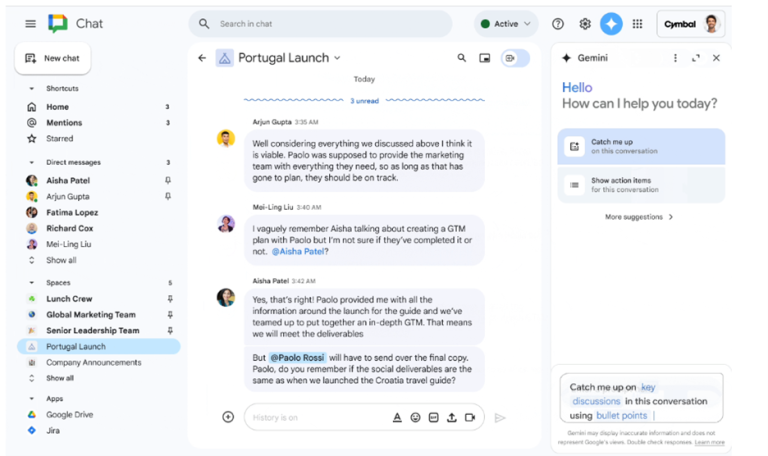Open the Senior Leadership Team space
This screenshot has height=456, width=768.
point(91,331)
